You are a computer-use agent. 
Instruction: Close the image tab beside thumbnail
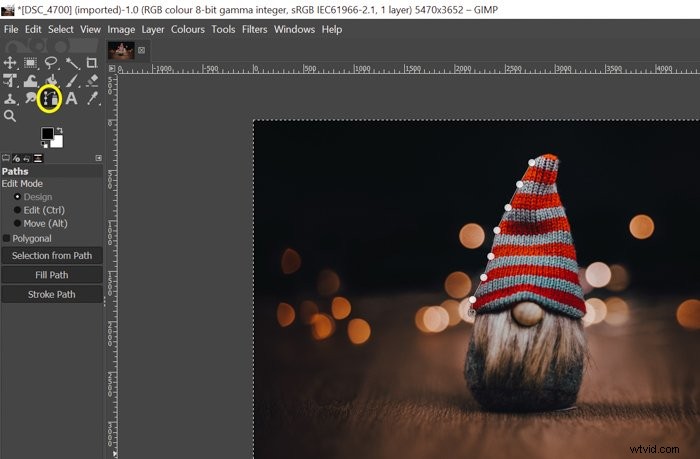point(142,50)
